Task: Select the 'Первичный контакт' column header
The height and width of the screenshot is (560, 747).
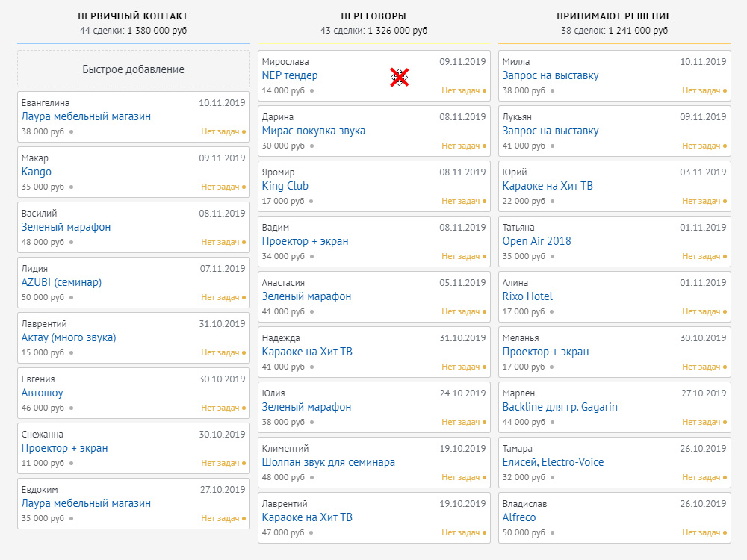Action: 133,16
